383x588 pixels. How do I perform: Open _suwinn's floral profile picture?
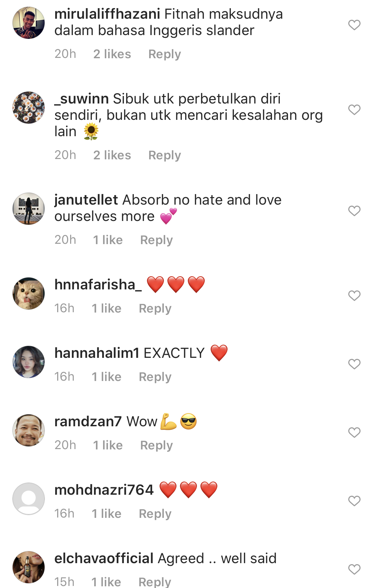[29, 108]
